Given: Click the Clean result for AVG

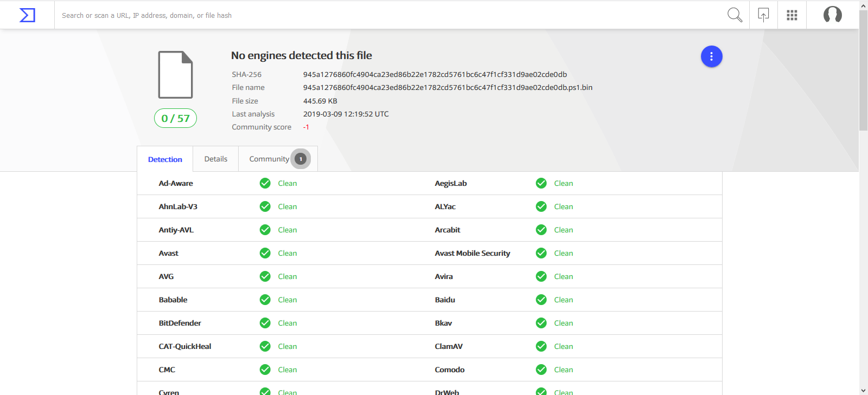Looking at the screenshot, I should click(288, 276).
